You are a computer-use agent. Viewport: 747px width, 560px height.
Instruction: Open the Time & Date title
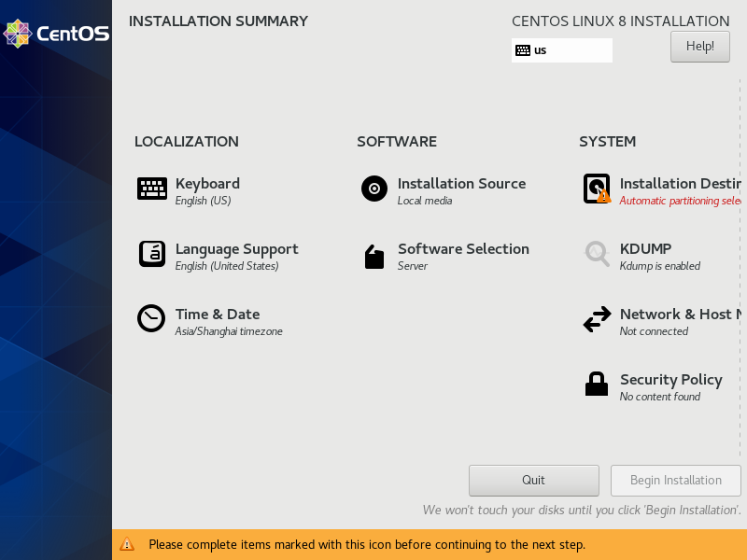pos(218,314)
